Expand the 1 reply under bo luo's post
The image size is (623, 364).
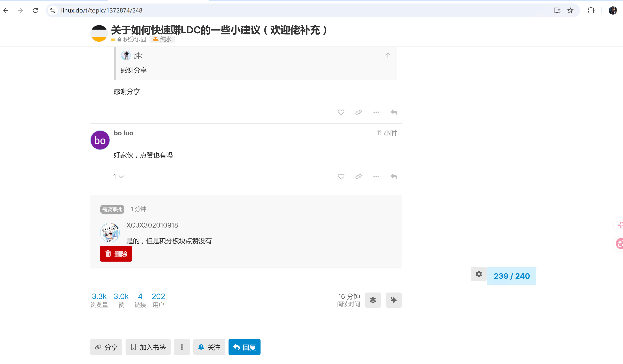coord(118,177)
